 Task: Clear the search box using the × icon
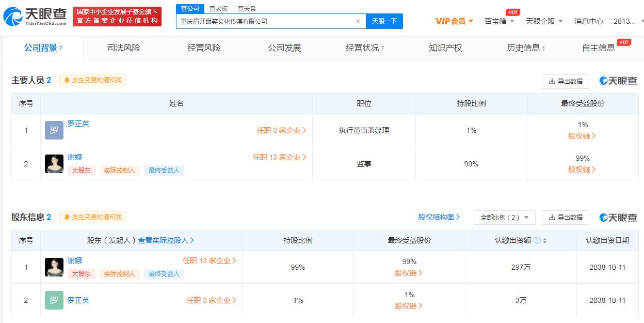click(358, 21)
